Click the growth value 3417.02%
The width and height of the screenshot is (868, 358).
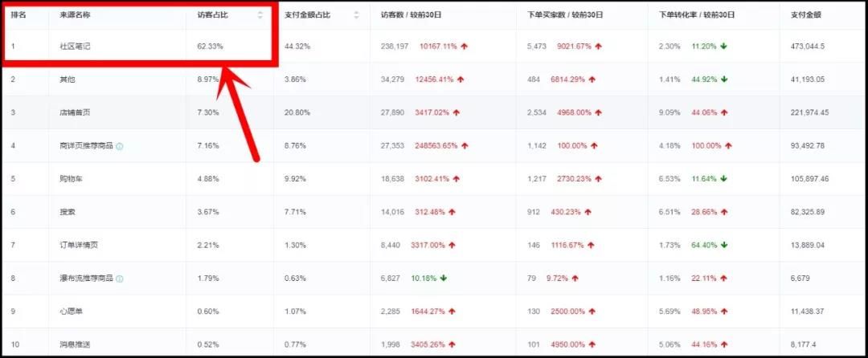pos(432,112)
